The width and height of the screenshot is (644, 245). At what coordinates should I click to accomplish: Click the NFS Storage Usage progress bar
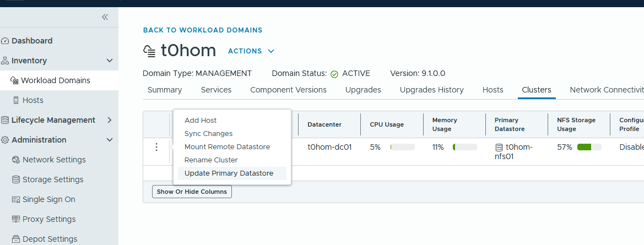click(x=589, y=147)
